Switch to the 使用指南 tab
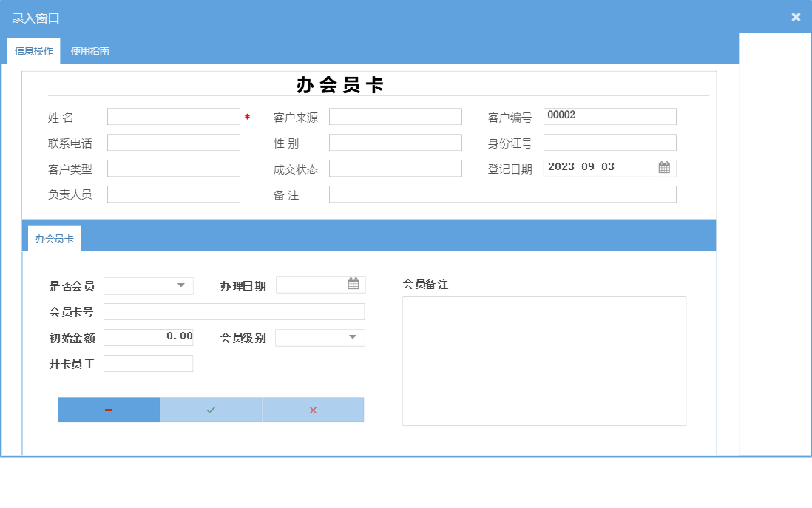Screen dimensions: 812x508 pos(88,50)
